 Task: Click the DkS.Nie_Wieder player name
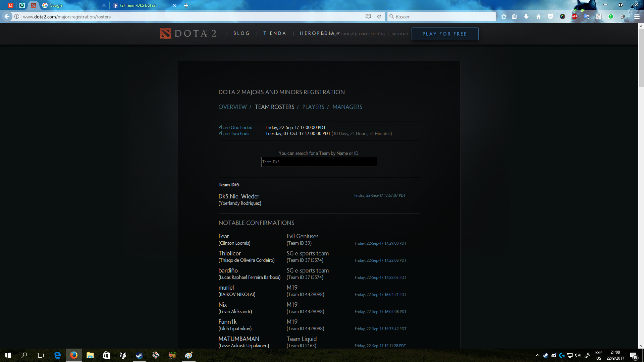pos(239,196)
